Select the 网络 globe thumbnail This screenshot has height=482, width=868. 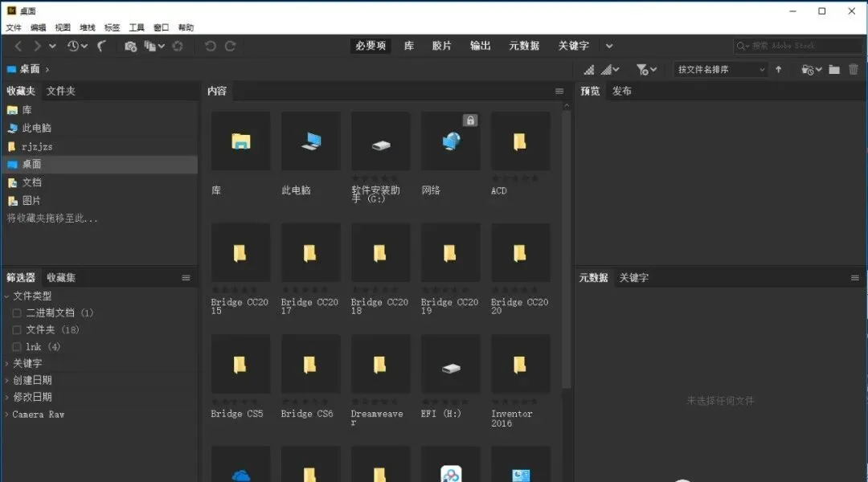pyautogui.click(x=451, y=141)
